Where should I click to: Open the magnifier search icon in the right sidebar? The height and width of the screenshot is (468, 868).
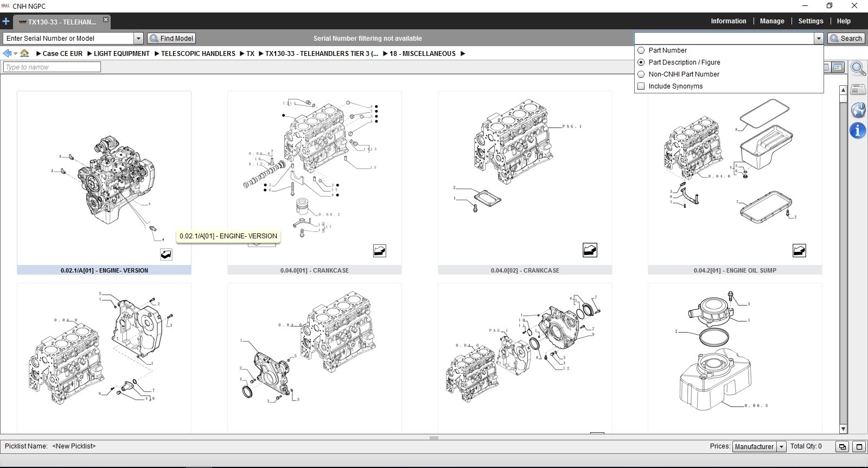858,68
